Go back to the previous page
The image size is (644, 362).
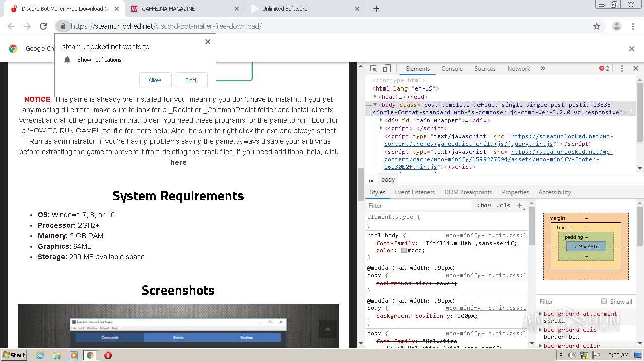pos(11,26)
